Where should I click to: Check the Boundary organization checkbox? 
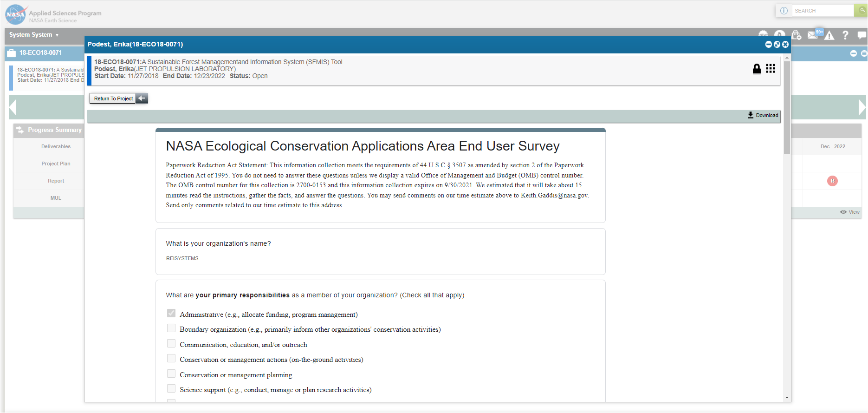click(171, 328)
